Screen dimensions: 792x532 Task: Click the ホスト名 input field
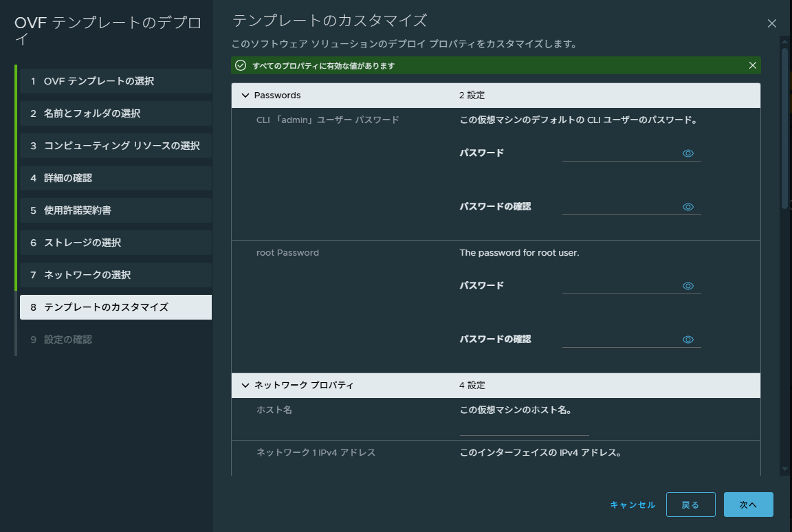coord(524,432)
